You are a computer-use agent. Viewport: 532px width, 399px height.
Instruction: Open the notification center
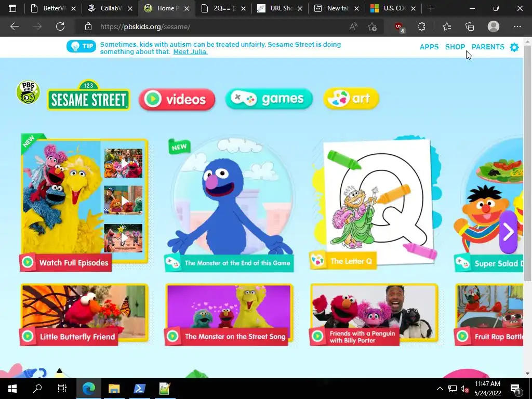[x=516, y=389]
